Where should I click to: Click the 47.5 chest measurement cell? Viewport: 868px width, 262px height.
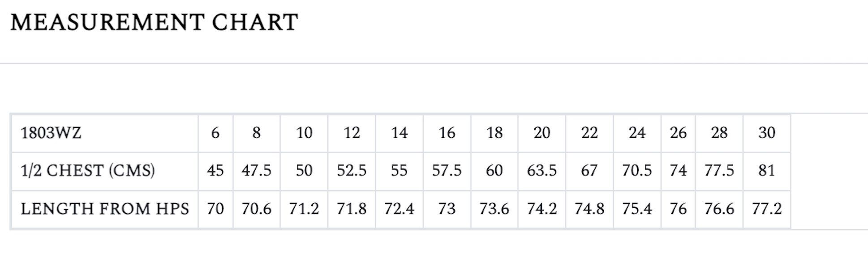pos(256,171)
